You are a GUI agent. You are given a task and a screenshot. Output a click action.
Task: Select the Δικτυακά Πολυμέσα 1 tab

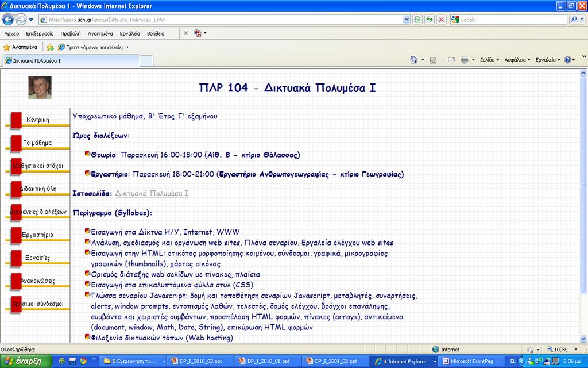click(x=71, y=60)
